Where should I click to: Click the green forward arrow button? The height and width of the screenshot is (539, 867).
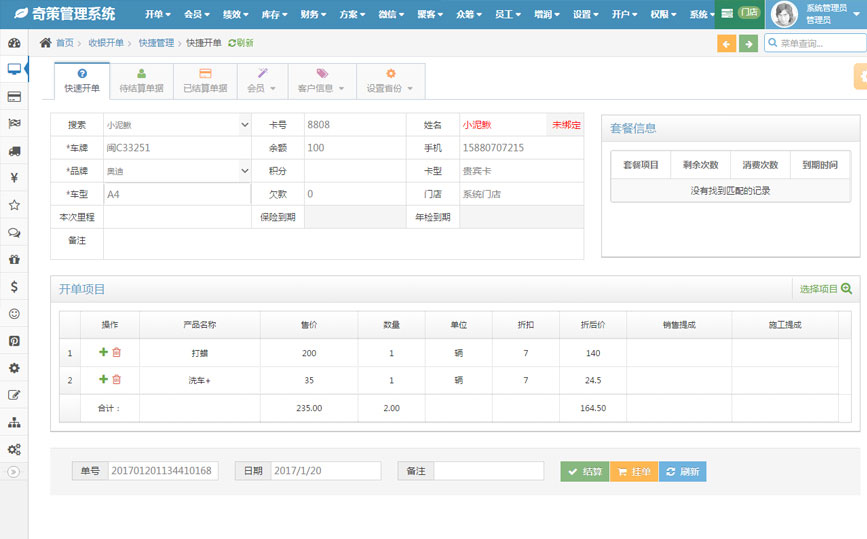[x=747, y=43]
